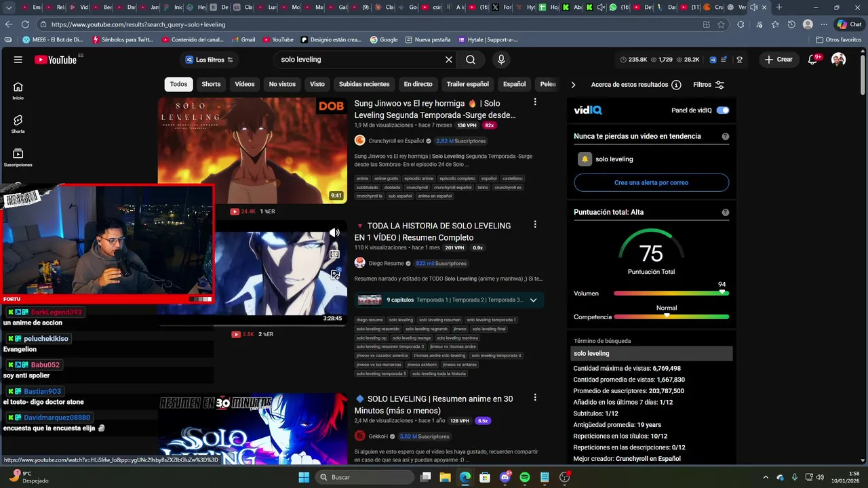Click Mejor creador: Crunchyroll en Español
Screen dimensions: 868x488
(627, 459)
